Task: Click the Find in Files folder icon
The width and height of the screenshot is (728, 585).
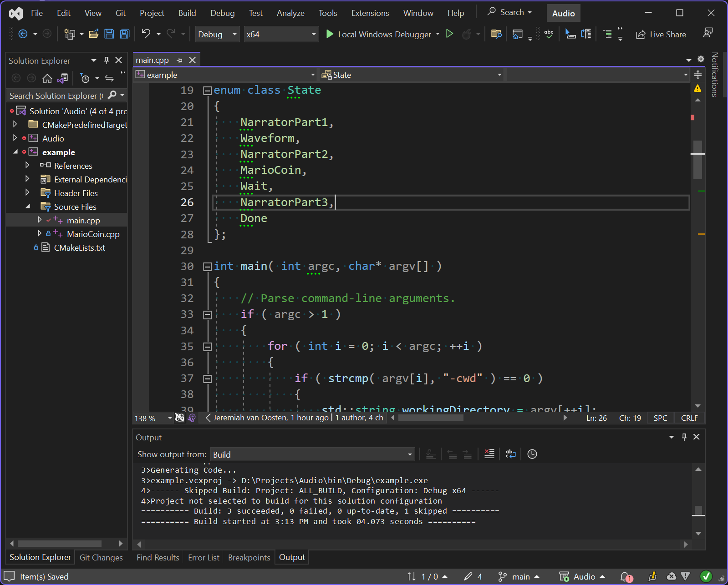Action: click(496, 34)
